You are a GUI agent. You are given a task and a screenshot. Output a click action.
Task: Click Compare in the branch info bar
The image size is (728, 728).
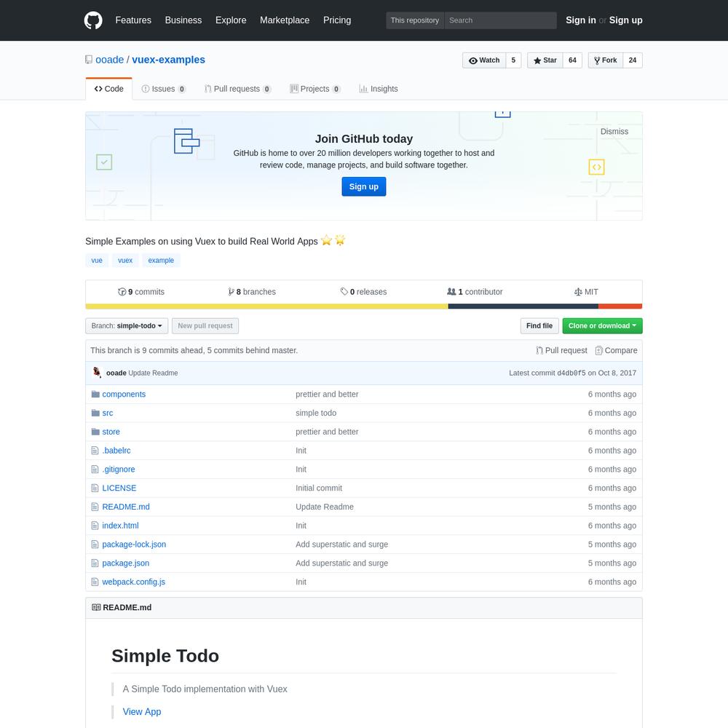(616, 351)
